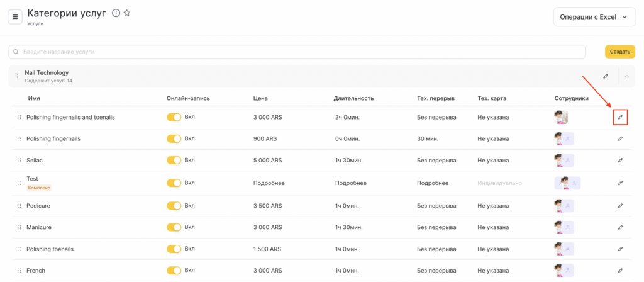Open the Операции с Excel dropdown

pyautogui.click(x=594, y=18)
